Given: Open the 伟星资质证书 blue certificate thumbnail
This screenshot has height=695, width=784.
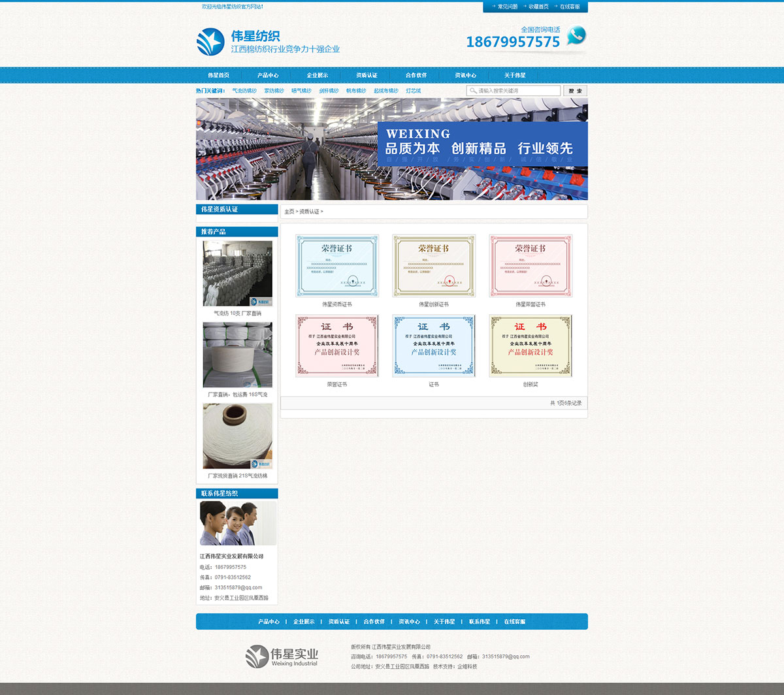Looking at the screenshot, I should pos(337,266).
